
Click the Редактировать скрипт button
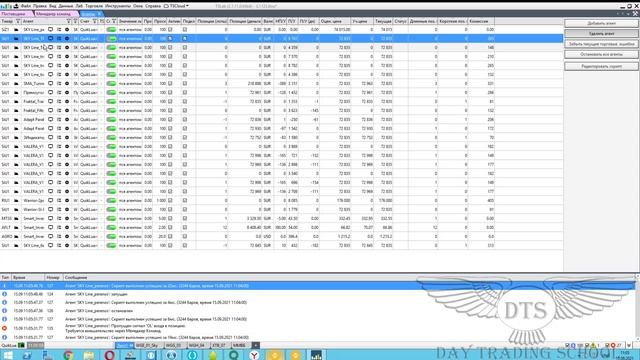(x=601, y=66)
